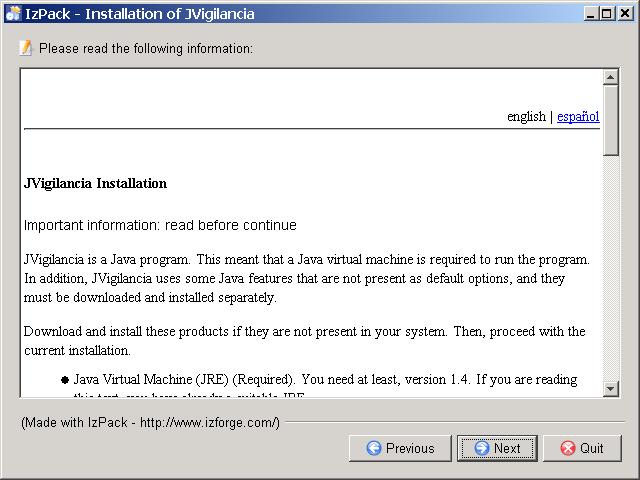
Task: Click the scrollbar down arrow
Action: [610, 388]
